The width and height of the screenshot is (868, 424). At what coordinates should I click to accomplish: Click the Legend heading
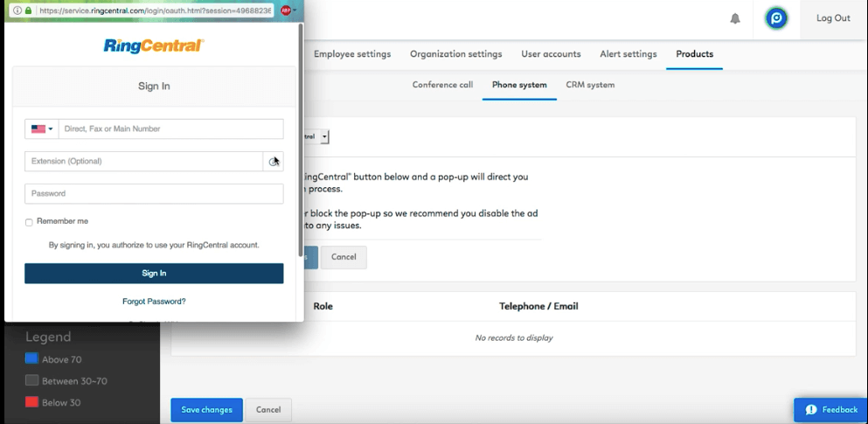coord(48,337)
